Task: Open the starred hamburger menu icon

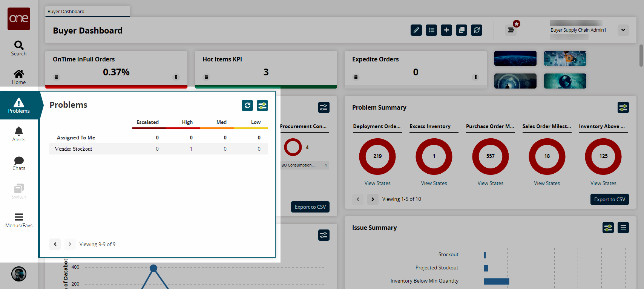Action: 511,30
